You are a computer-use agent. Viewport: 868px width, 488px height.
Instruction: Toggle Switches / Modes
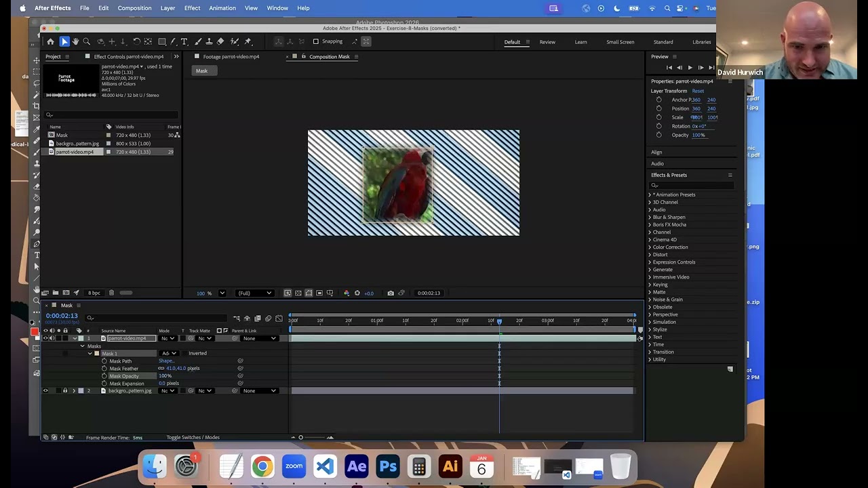click(x=193, y=437)
